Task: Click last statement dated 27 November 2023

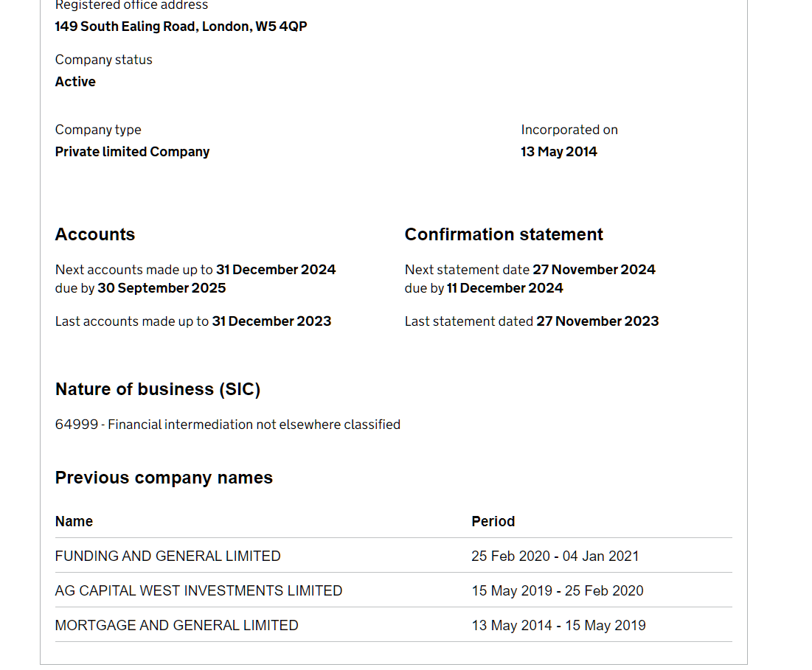Action: [x=597, y=321]
